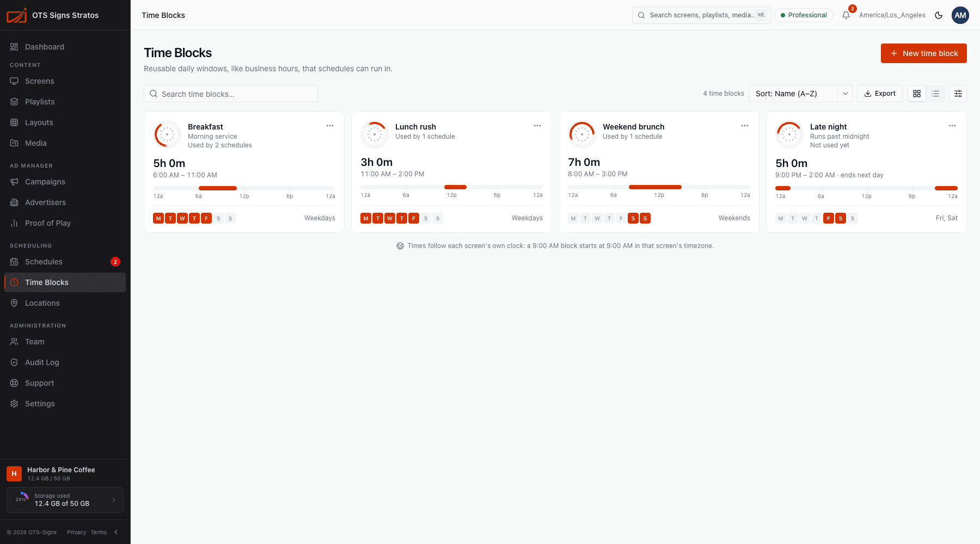Click the Search time blocks field
980x544 pixels.
[231, 94]
